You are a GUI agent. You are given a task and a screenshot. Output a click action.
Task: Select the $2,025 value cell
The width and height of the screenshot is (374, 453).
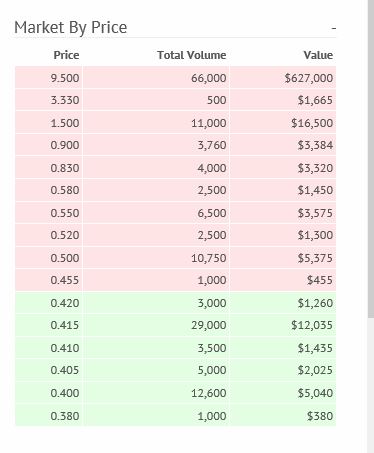tap(283, 370)
